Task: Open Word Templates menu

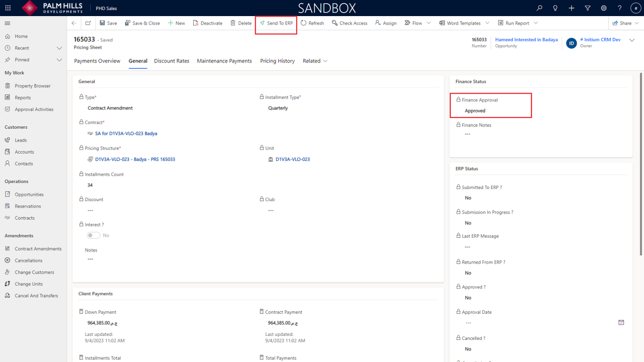Action: click(460, 23)
